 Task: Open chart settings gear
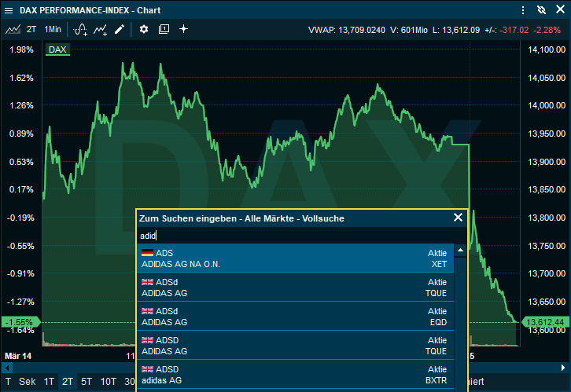coord(144,29)
